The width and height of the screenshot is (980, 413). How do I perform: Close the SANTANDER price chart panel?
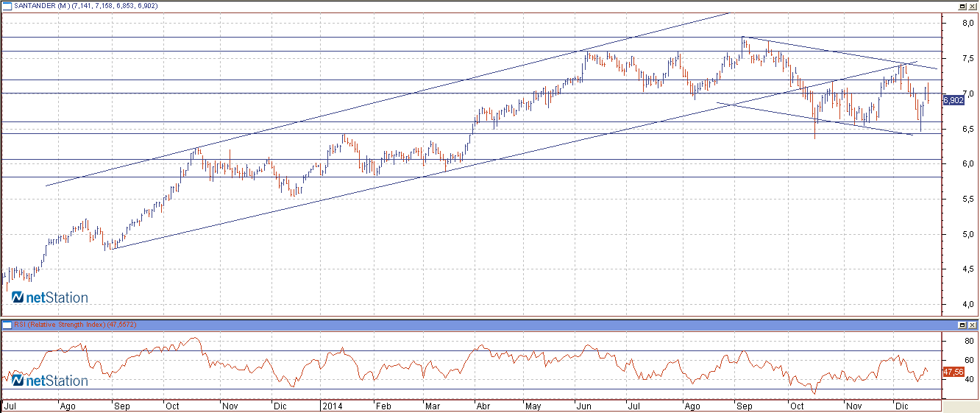[972, 5]
